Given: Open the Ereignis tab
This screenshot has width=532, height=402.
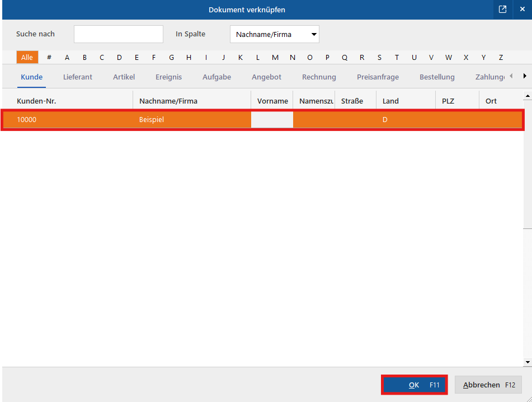Looking at the screenshot, I should pos(168,77).
